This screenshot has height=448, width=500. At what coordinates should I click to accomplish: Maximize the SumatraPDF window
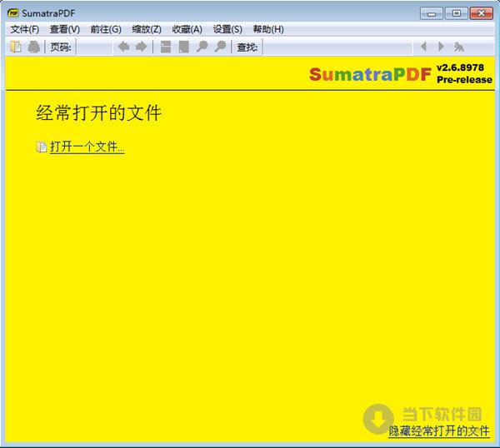pos(457,13)
